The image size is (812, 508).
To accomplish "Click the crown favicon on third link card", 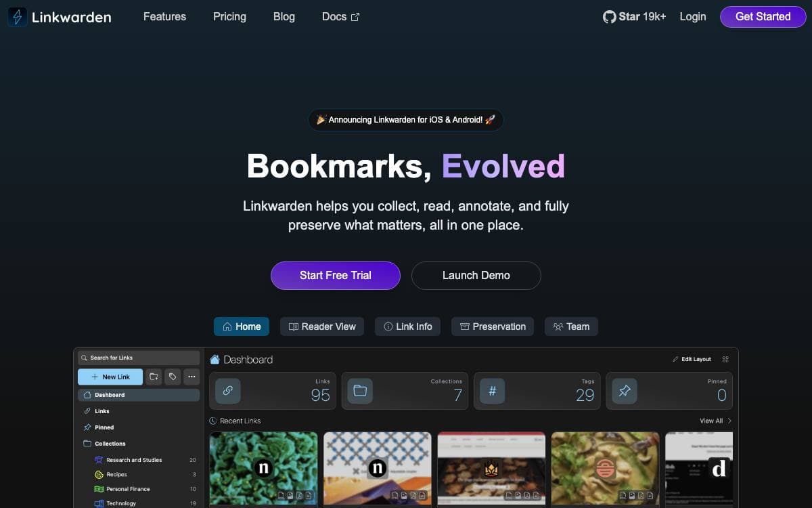I will [491, 469].
